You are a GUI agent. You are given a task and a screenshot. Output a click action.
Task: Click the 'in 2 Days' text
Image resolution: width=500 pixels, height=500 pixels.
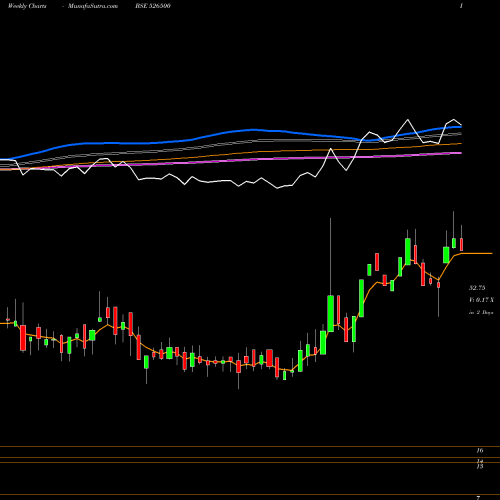tap(481, 313)
